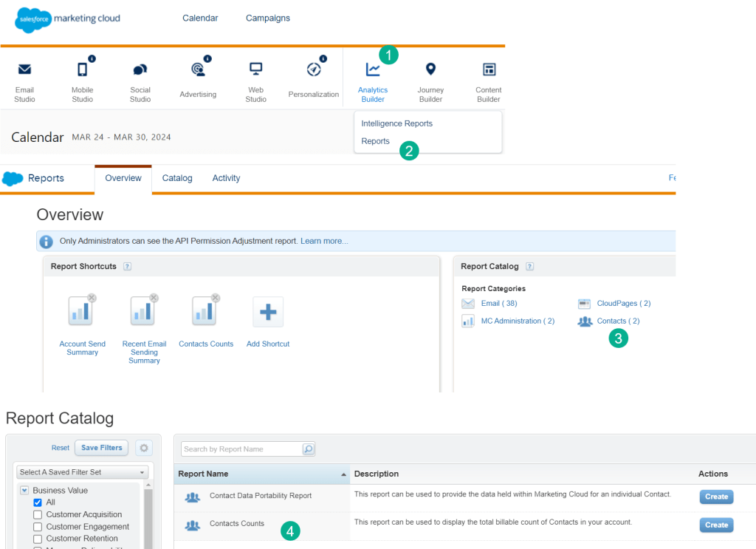
Task: Remove Account Send Summary shortcut
Action: tap(92, 298)
